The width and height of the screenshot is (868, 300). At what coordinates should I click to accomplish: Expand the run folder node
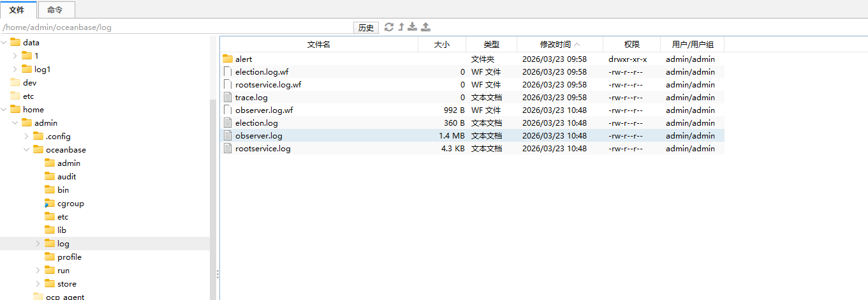[x=38, y=271]
